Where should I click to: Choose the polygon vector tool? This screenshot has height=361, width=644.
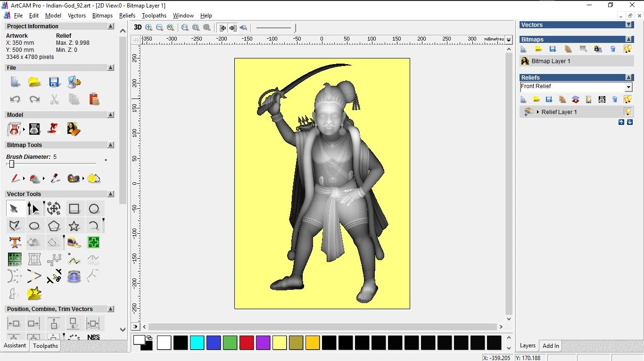tap(54, 226)
